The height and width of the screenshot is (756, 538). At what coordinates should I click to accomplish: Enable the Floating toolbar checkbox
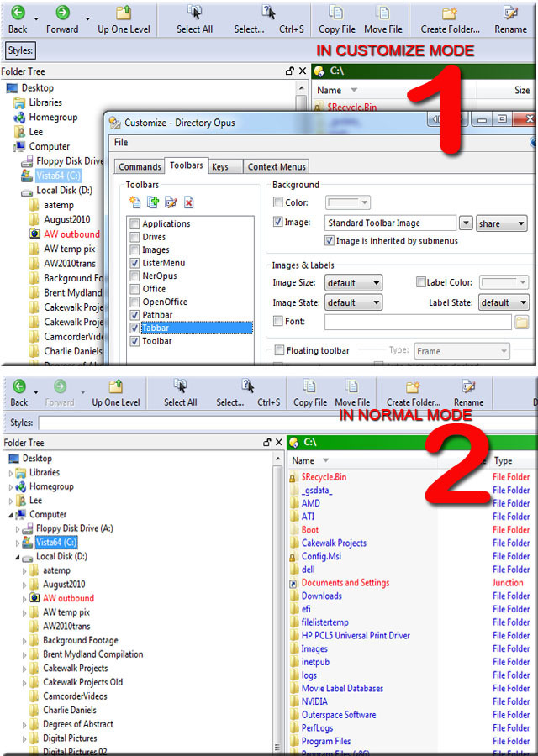279,350
